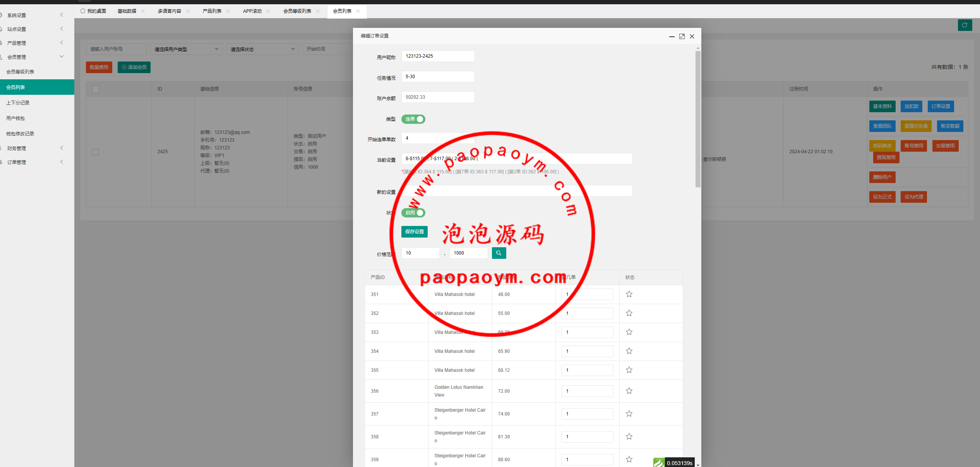980x467 pixels.
Task: Click the 新的设置 input field
Action: coord(517,191)
